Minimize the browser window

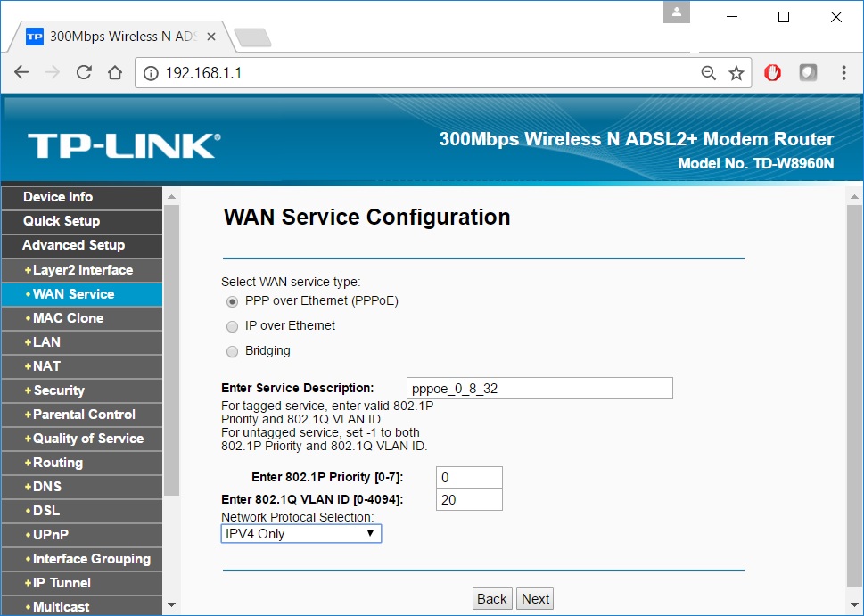(x=732, y=17)
